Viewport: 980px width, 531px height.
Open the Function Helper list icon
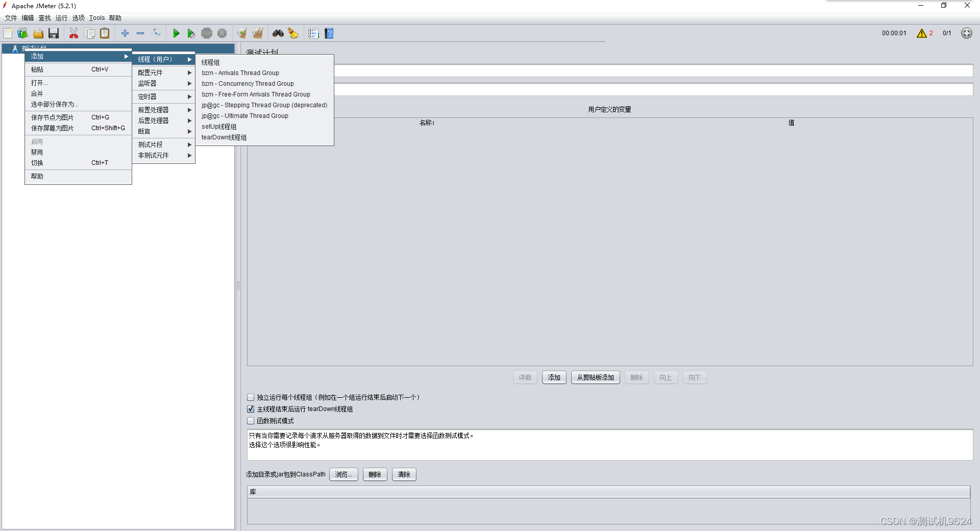[313, 33]
